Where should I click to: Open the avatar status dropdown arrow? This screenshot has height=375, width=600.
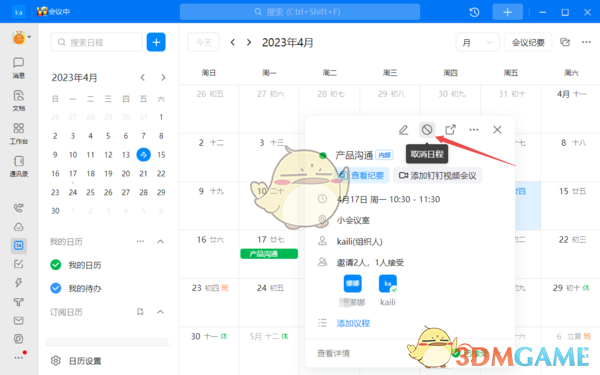click(x=29, y=37)
